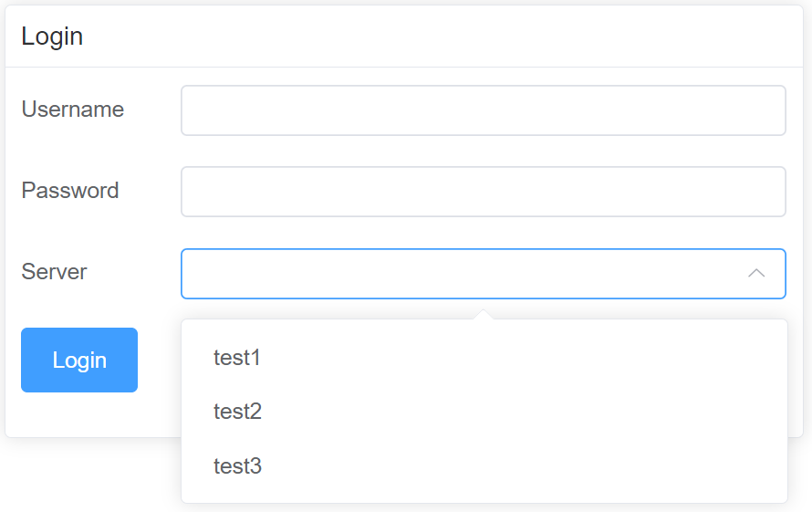Click the Username input field
The image size is (812, 512).
tap(483, 110)
